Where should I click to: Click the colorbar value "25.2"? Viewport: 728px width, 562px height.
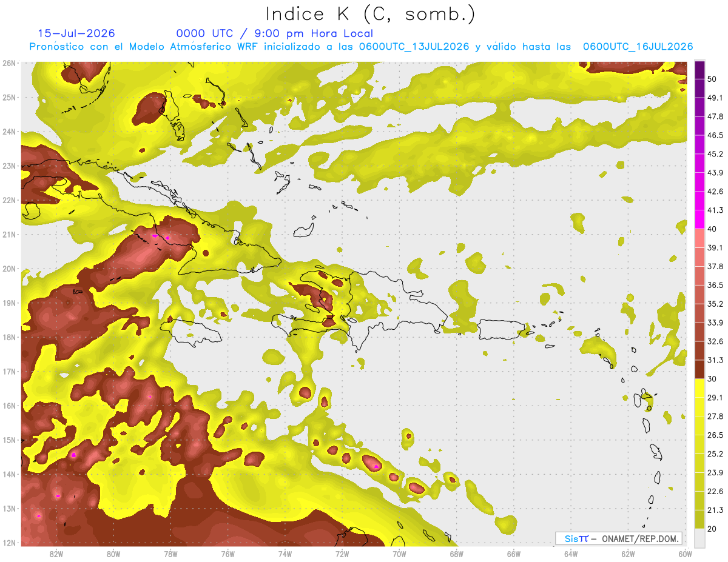(715, 453)
